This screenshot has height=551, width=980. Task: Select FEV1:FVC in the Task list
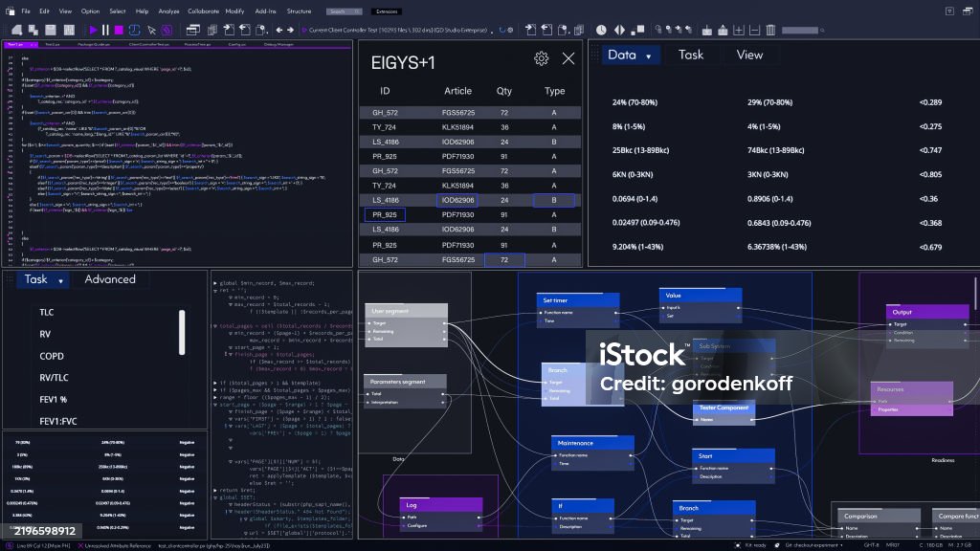[x=58, y=422]
